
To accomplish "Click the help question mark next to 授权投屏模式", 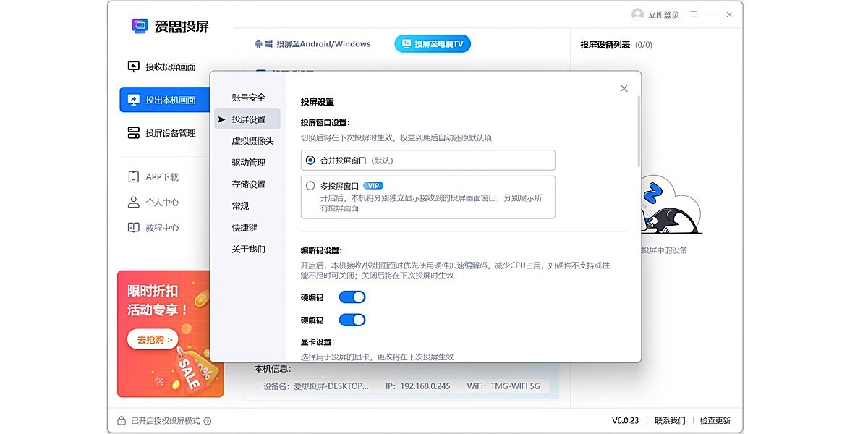I will click(x=206, y=420).
